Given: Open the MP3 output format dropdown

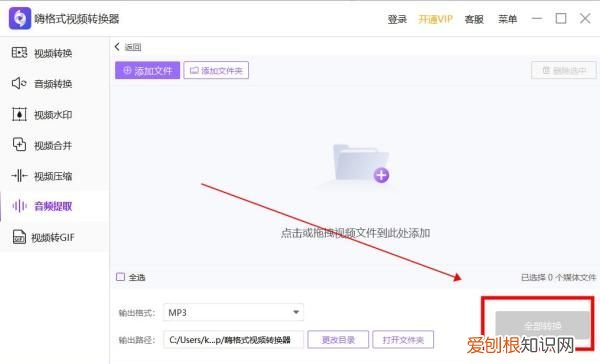Looking at the screenshot, I should [233, 312].
